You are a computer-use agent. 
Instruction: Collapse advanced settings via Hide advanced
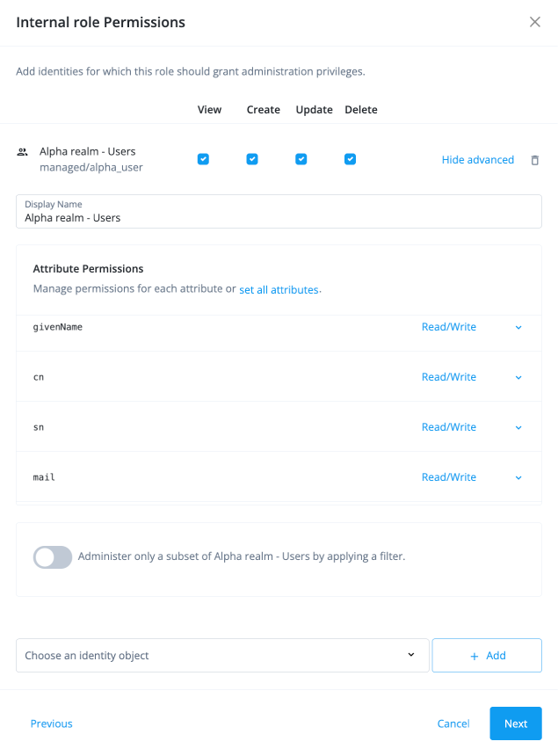pos(478,159)
